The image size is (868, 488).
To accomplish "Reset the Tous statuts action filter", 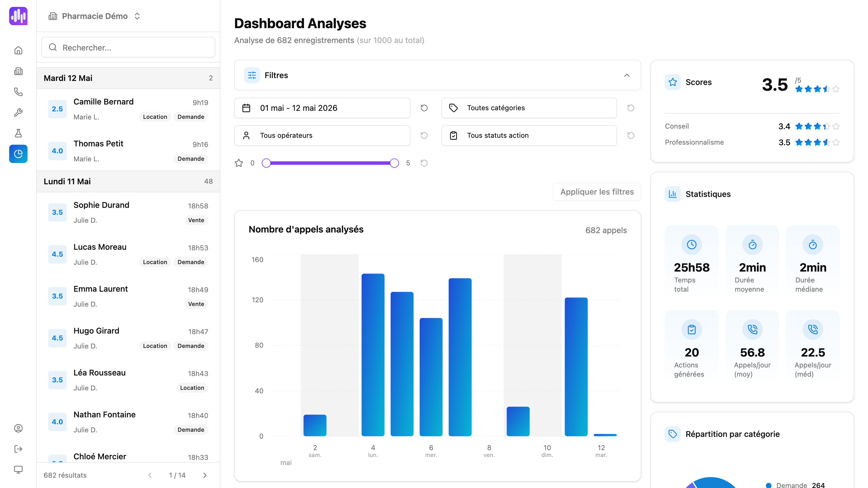I will (631, 135).
